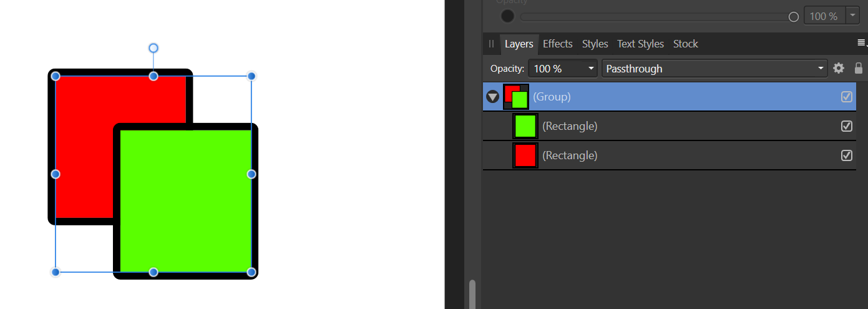The image size is (868, 309).
Task: Click the rotation handle above the selection
Action: point(154,48)
